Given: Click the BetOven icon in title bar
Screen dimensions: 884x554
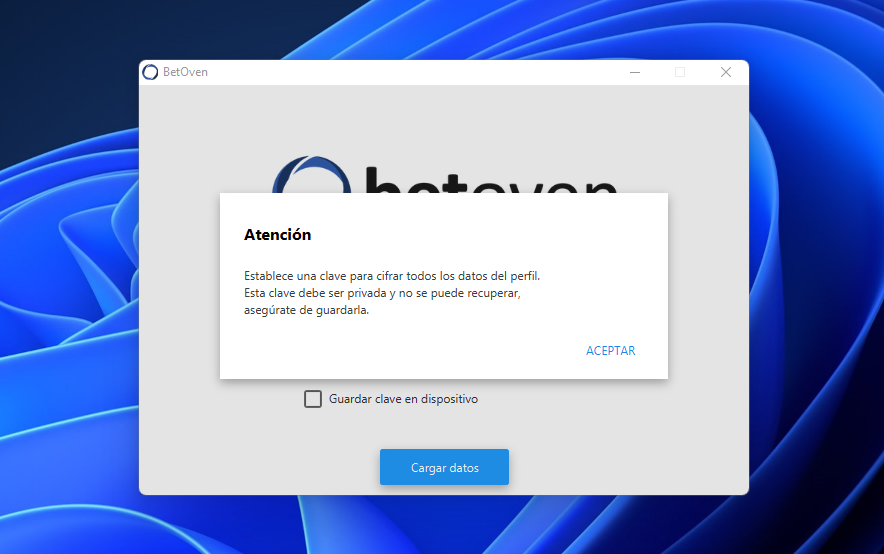Looking at the screenshot, I should pos(150,72).
